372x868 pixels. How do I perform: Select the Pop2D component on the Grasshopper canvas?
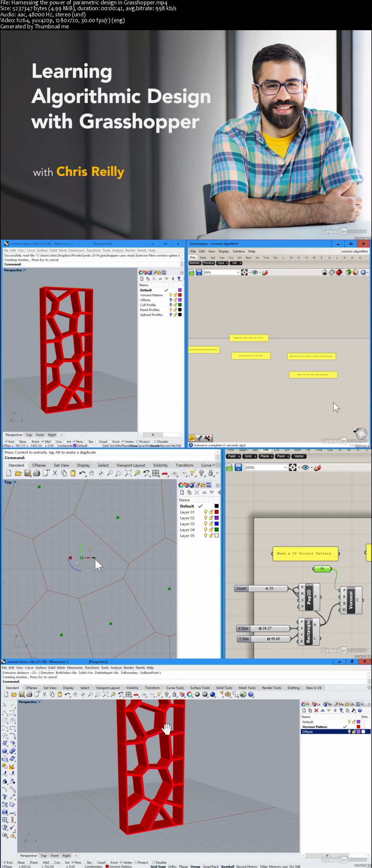(309, 597)
